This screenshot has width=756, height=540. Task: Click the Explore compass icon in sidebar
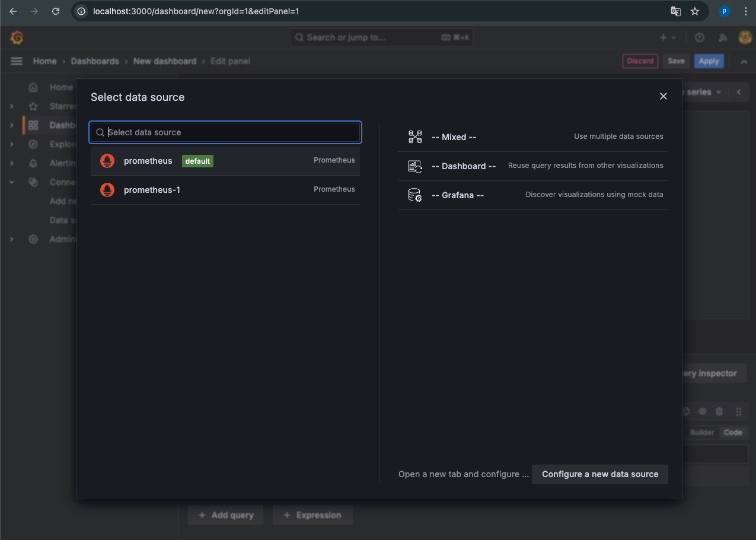point(33,144)
